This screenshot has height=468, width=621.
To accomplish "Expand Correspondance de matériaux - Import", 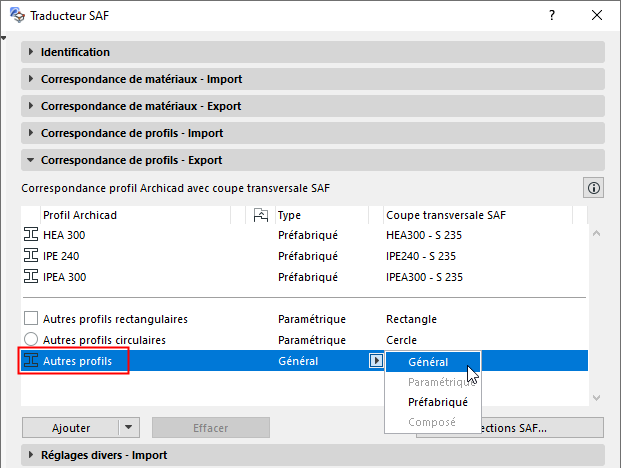I will 313,79.
